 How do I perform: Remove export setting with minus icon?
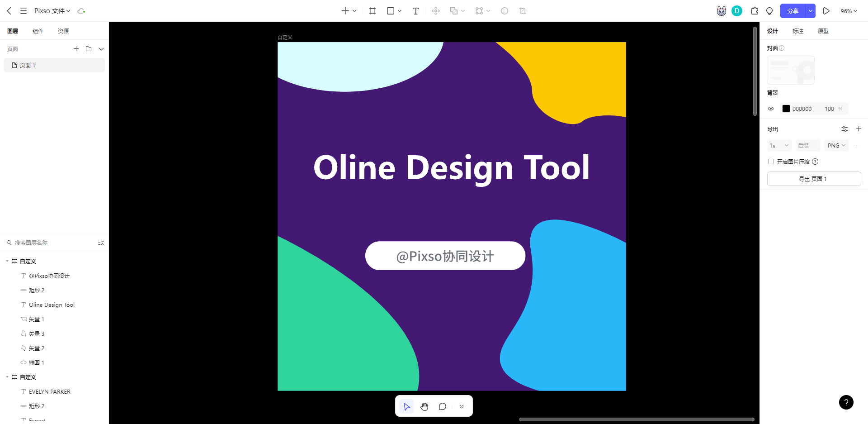click(858, 145)
